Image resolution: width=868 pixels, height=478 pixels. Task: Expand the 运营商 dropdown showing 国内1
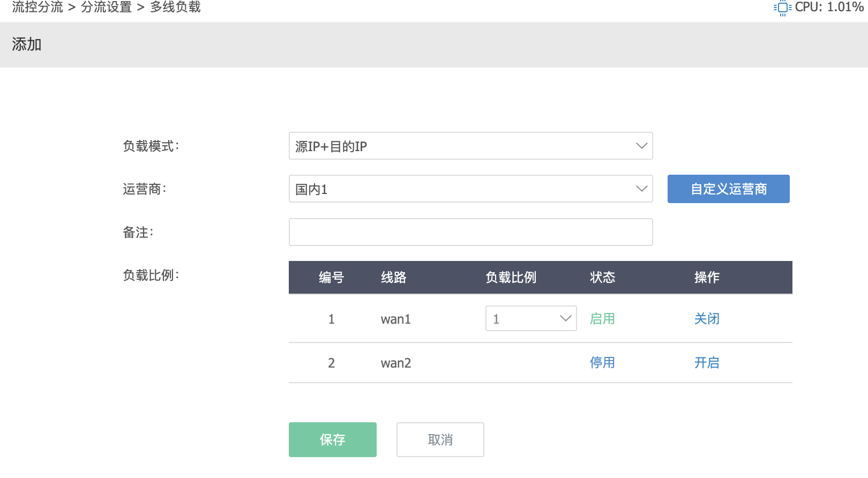[470, 189]
